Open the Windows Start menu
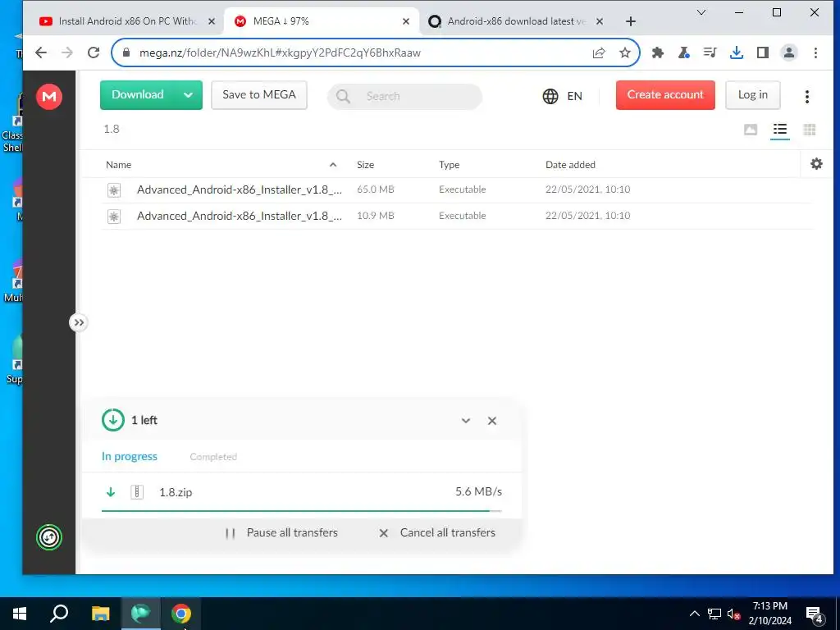This screenshot has width=840, height=630. pyautogui.click(x=20, y=614)
